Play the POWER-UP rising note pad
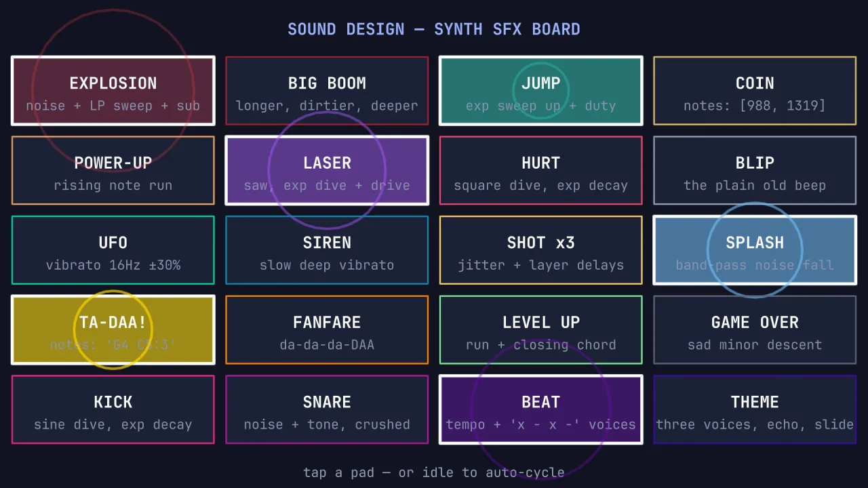Screen dimensions: 868x488 click(113, 170)
